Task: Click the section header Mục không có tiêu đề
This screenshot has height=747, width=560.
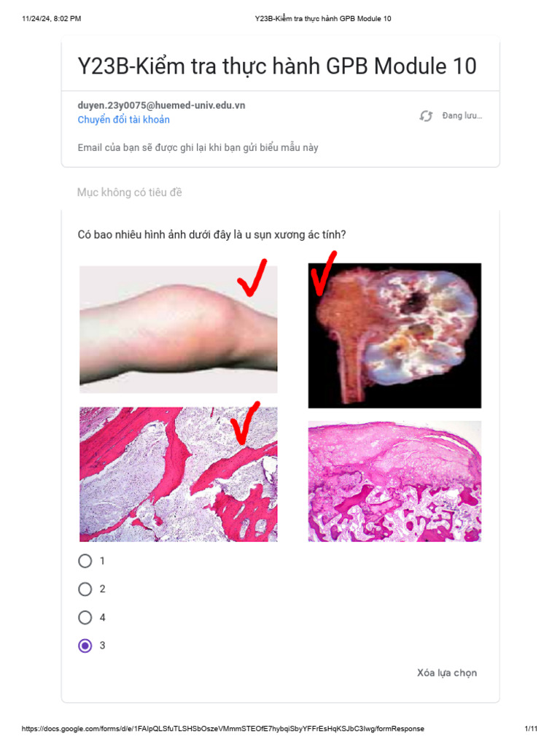Action: [130, 193]
